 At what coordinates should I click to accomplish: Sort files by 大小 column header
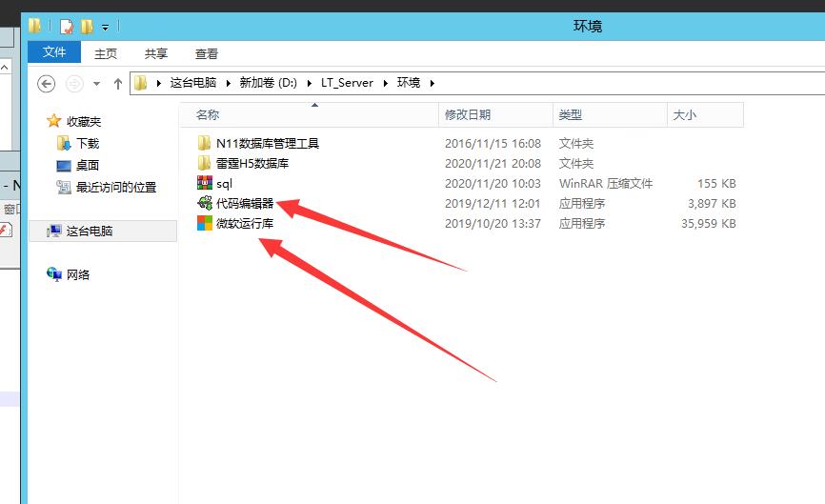(684, 114)
